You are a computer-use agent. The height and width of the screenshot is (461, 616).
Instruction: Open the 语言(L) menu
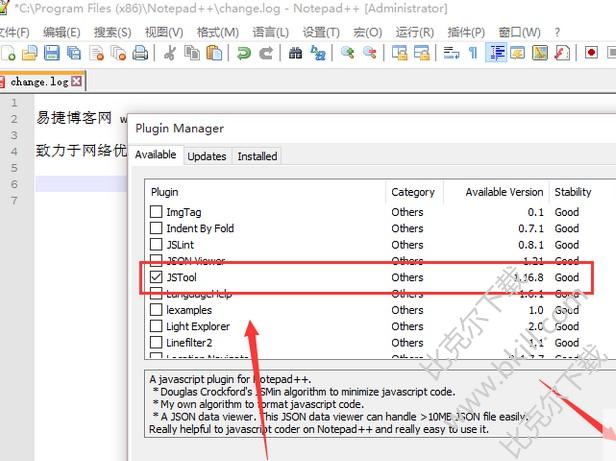270,32
